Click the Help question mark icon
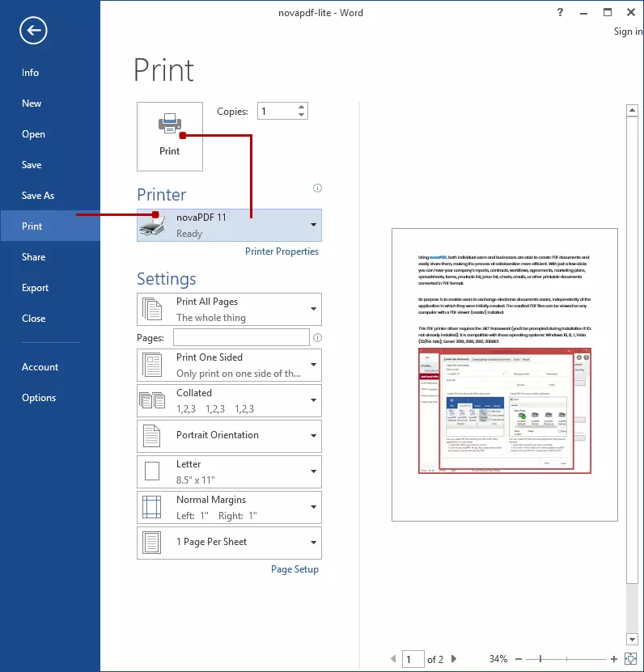The image size is (644, 672). click(561, 13)
